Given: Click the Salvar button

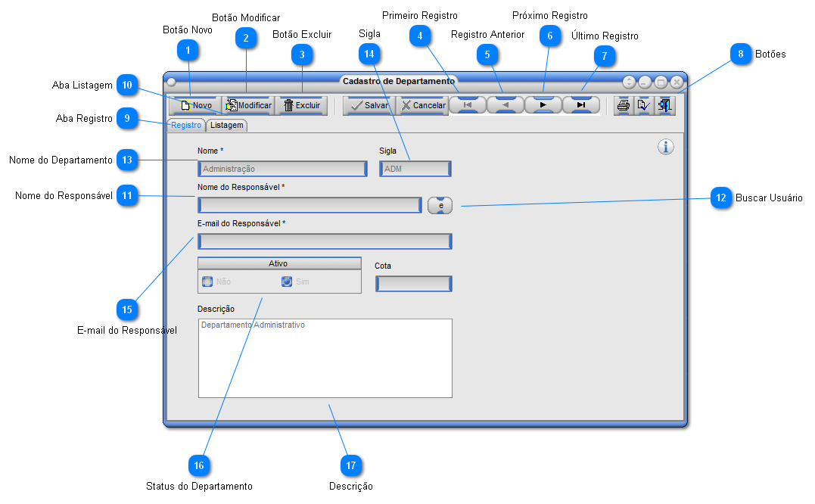Looking at the screenshot, I should coord(369,105).
